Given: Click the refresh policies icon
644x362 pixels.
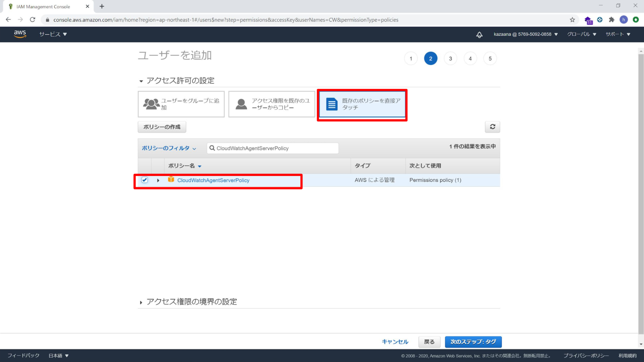Looking at the screenshot, I should click(x=492, y=127).
